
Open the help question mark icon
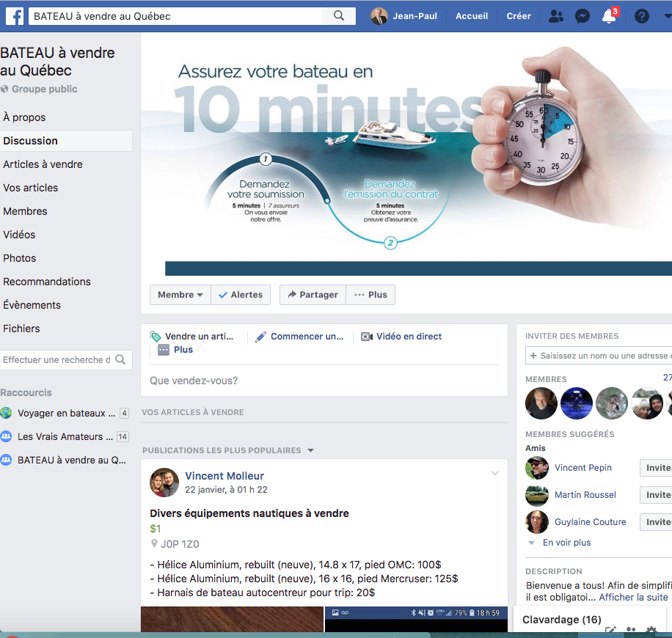[x=642, y=16]
